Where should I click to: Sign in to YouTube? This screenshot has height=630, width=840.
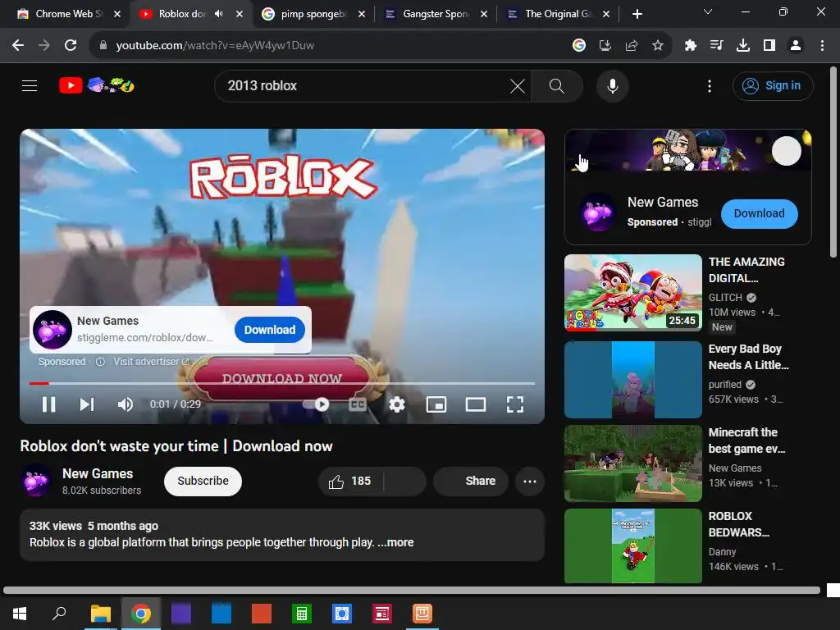tap(773, 85)
